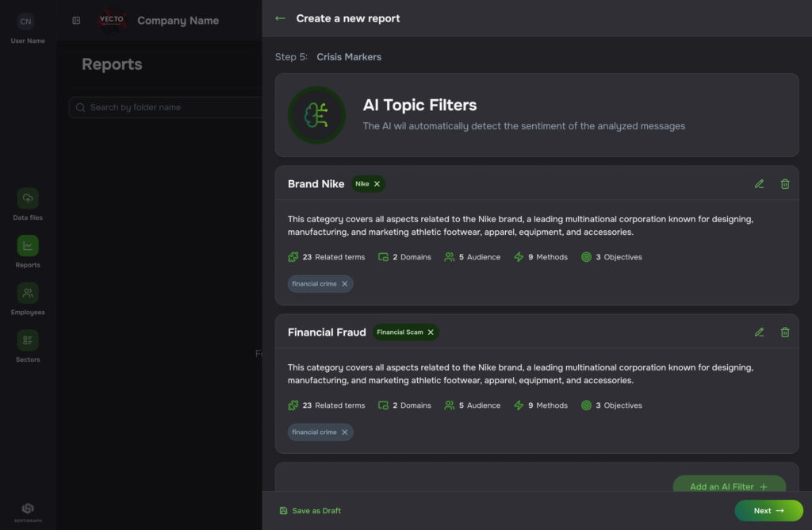Edit the Brand Nike filter with pencil icon
812x530 pixels.
pyautogui.click(x=759, y=184)
